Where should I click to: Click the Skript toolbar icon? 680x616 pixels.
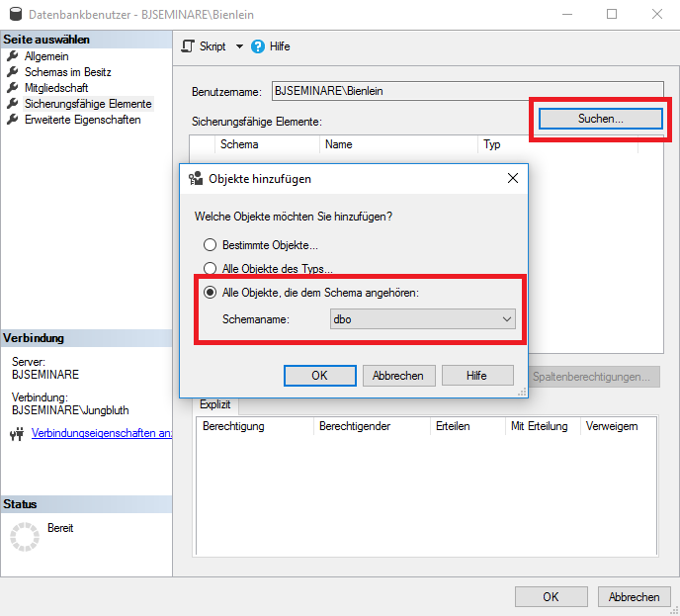189,46
